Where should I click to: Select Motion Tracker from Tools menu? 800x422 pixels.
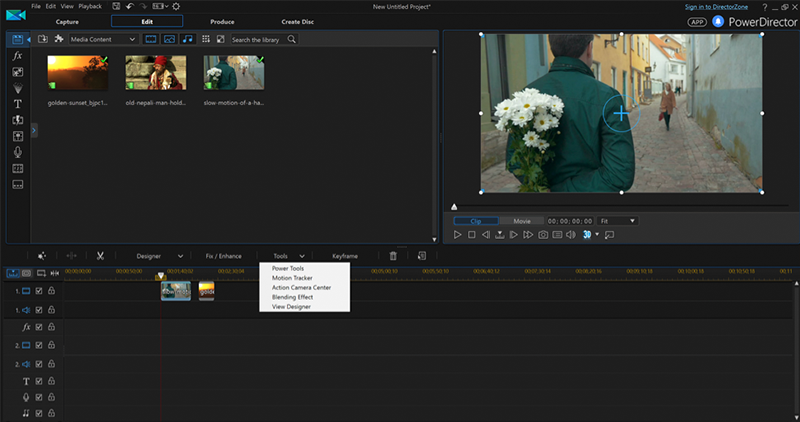[293, 278]
